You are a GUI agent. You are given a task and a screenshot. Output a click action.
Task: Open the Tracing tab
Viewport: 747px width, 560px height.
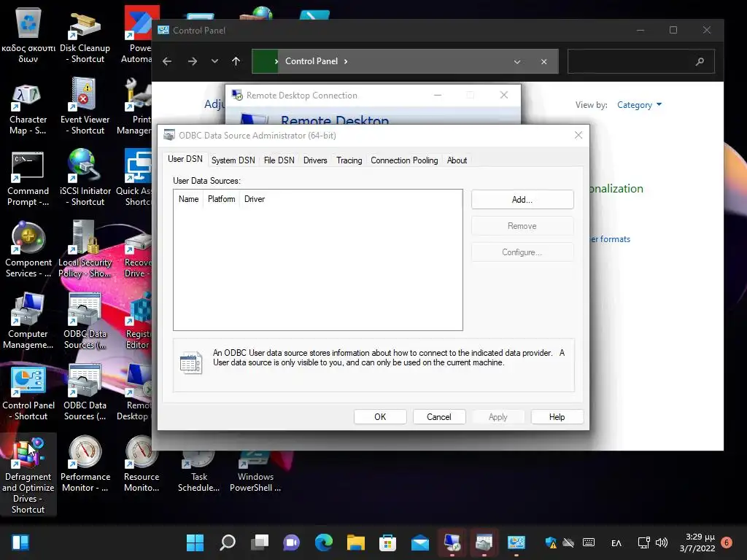click(349, 160)
